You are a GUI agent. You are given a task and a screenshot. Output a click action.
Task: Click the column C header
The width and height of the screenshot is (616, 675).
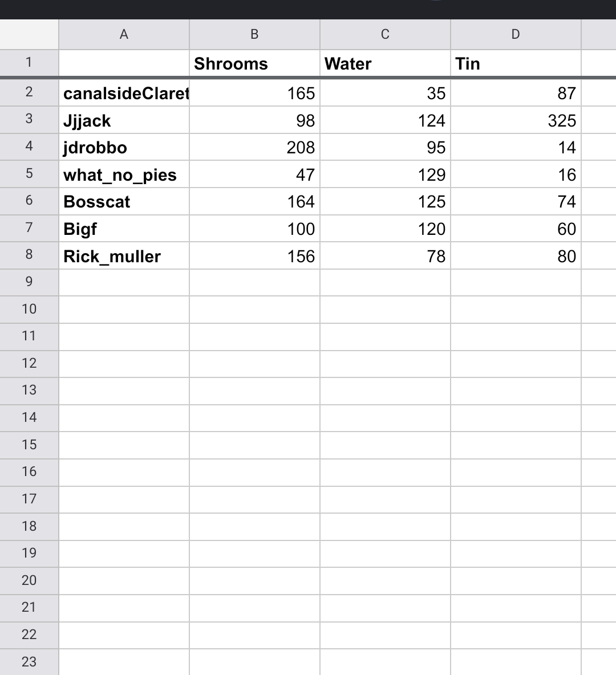385,34
